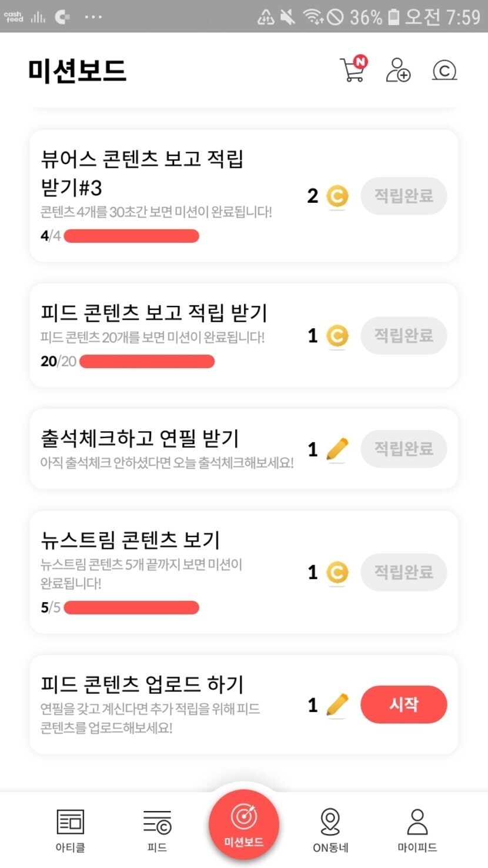This screenshot has height=868, width=488.
Task: Open the Wi-Fi status bar icon
Action: (313, 16)
